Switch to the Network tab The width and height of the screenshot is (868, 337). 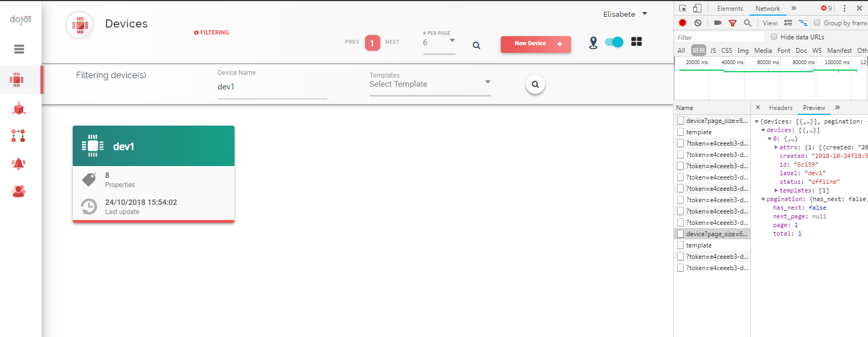[768, 9]
